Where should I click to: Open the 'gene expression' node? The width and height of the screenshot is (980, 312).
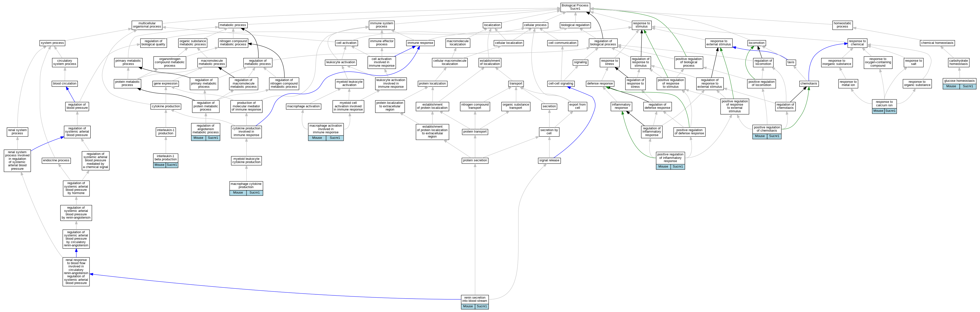(x=166, y=84)
